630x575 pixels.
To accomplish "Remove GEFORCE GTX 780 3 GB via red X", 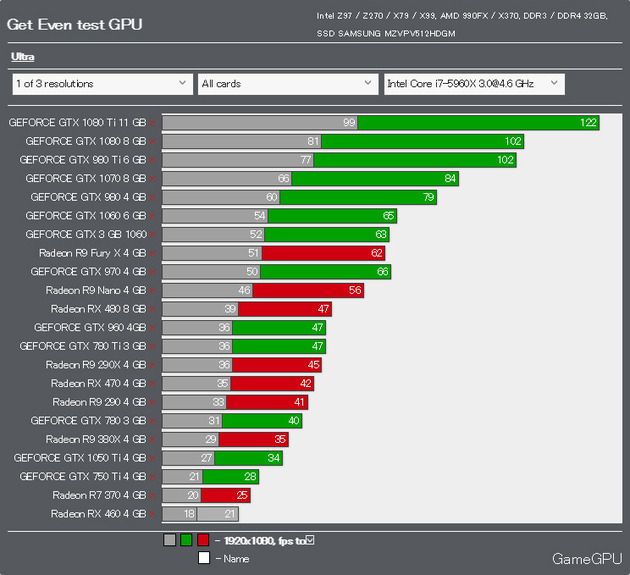I will (x=153, y=421).
